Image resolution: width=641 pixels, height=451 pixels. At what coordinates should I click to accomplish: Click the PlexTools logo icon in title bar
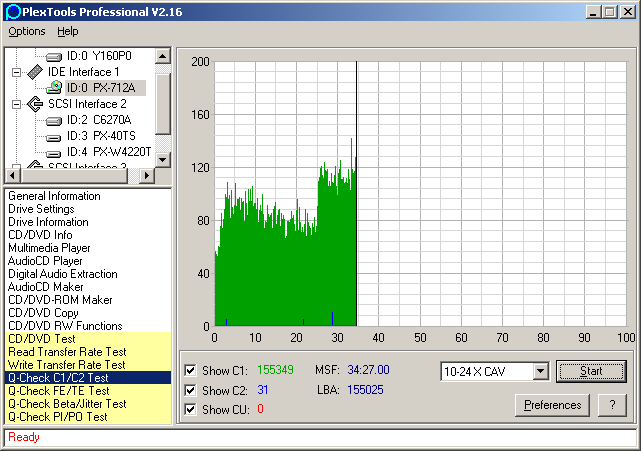click(x=13, y=12)
